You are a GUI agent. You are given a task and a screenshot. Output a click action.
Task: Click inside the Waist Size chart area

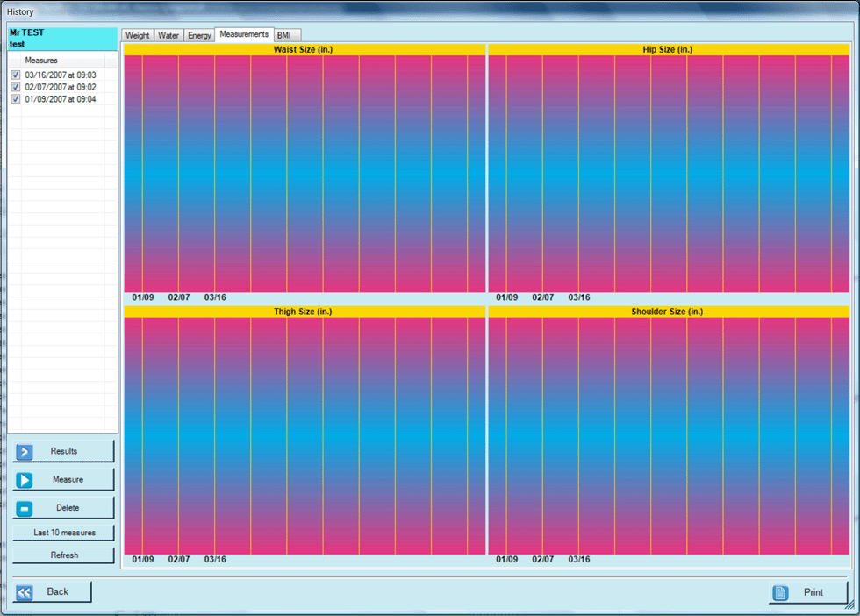(x=305, y=174)
